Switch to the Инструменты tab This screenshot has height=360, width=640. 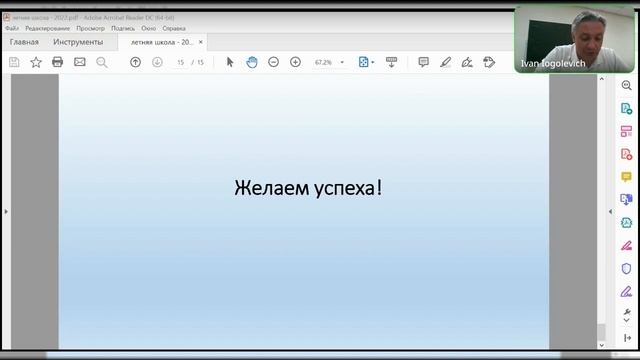pyautogui.click(x=78, y=42)
